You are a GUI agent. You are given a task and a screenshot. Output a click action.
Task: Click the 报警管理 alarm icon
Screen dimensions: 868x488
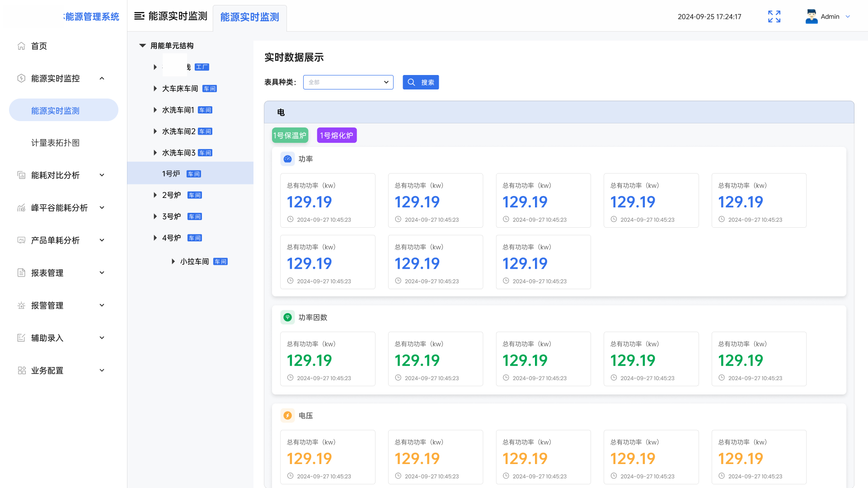click(x=21, y=305)
